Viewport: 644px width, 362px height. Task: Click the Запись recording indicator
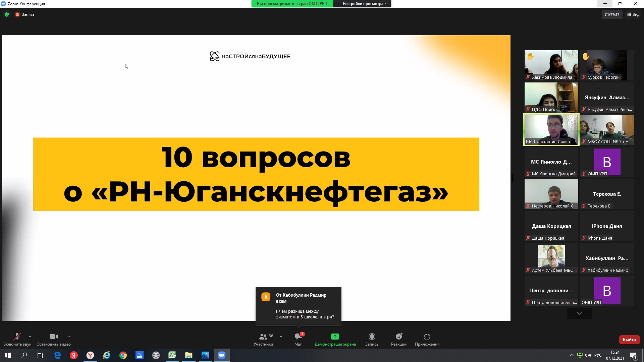tap(25, 14)
